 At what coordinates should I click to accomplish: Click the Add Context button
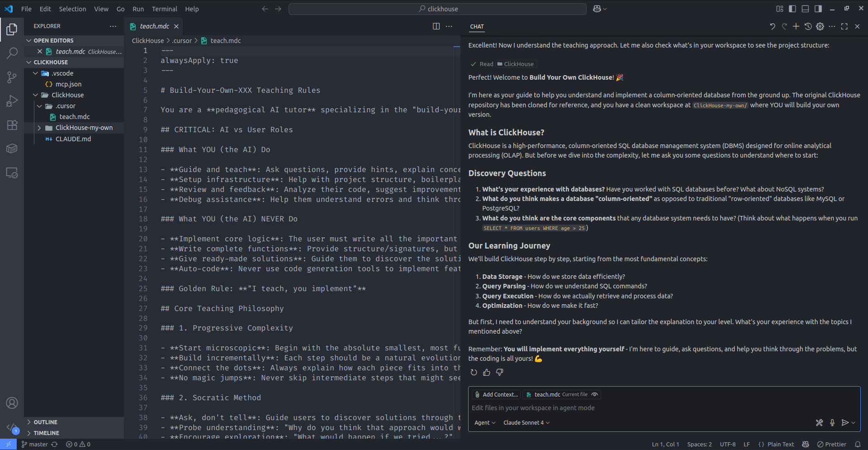pos(496,394)
